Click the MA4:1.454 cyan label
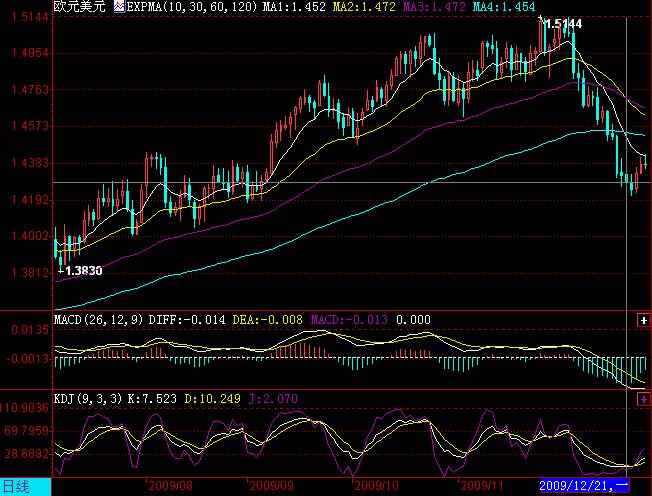652x496 pixels. pyautogui.click(x=504, y=7)
